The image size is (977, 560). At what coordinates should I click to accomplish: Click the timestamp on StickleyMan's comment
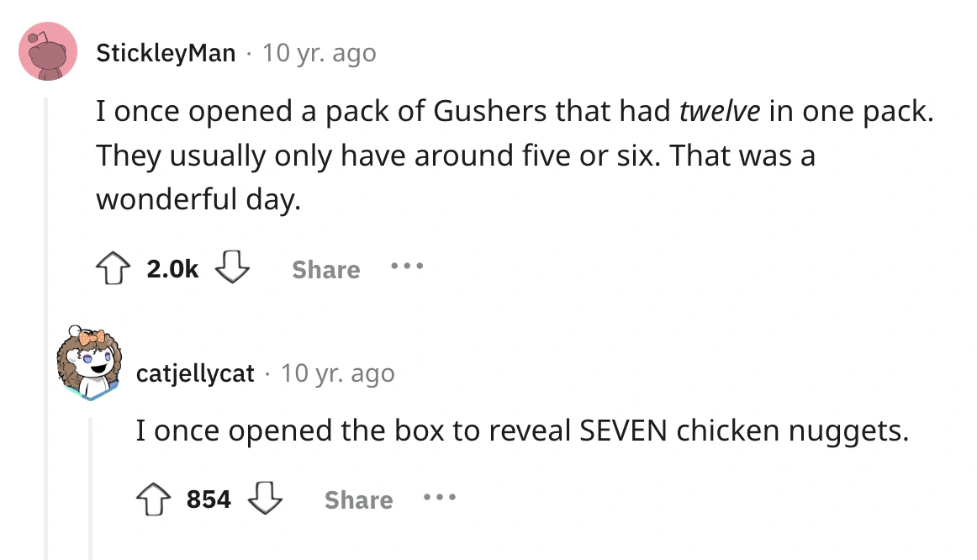pyautogui.click(x=320, y=53)
